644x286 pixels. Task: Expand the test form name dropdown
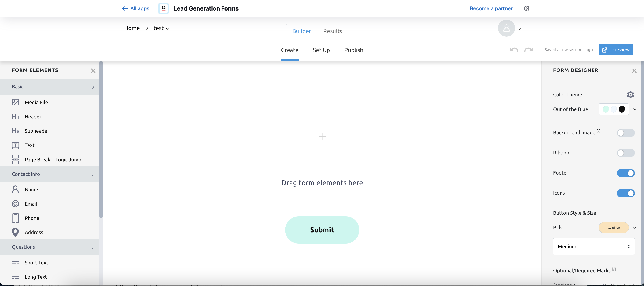[162, 28]
